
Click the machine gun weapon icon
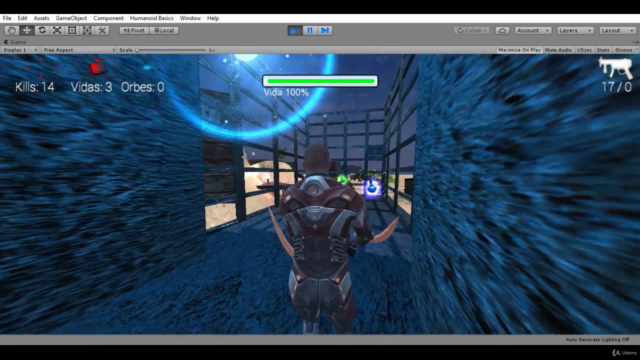pos(616,67)
